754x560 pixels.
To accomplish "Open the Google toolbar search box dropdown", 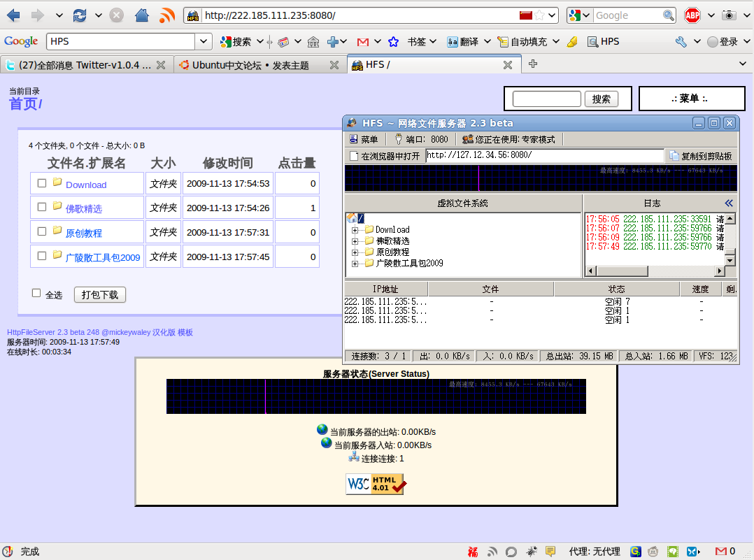I will (204, 42).
